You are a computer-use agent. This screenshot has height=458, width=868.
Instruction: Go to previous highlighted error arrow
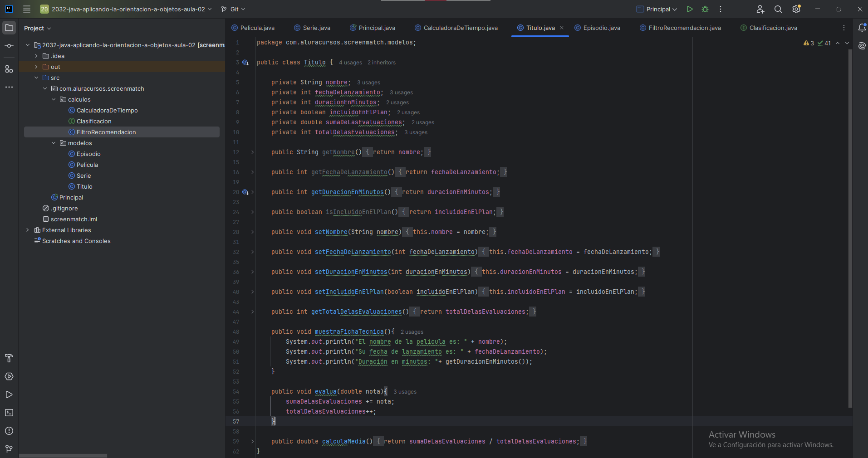pos(838,44)
